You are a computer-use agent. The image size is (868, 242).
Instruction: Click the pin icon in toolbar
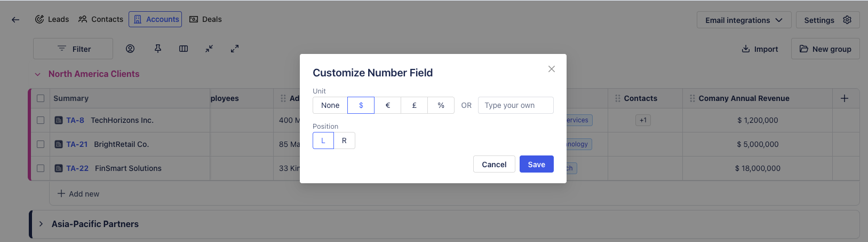point(158,49)
